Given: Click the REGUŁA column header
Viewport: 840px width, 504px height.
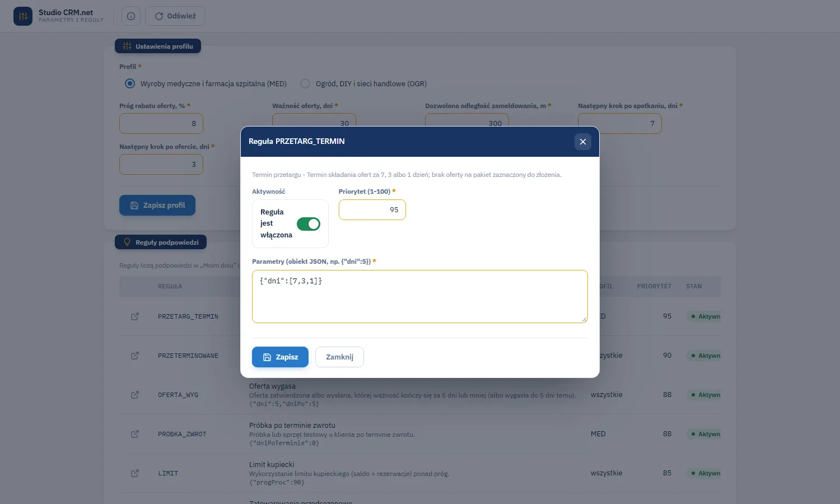Looking at the screenshot, I should [x=170, y=286].
